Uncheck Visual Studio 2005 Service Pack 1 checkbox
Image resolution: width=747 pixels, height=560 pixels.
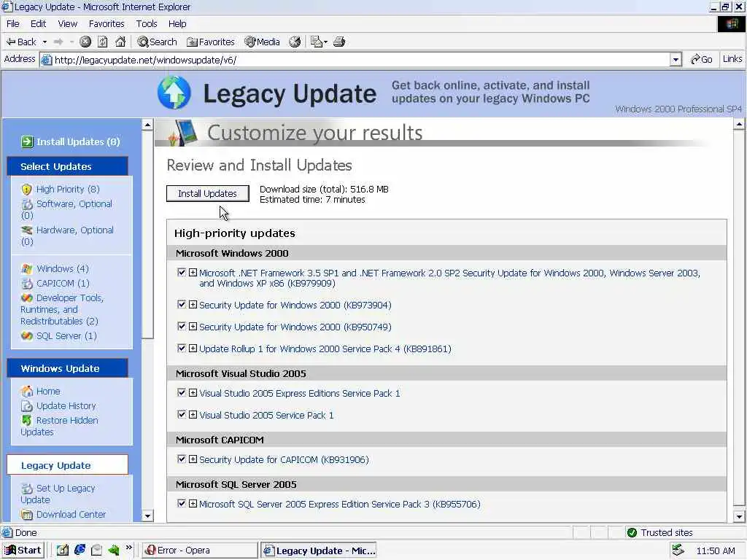click(x=182, y=414)
